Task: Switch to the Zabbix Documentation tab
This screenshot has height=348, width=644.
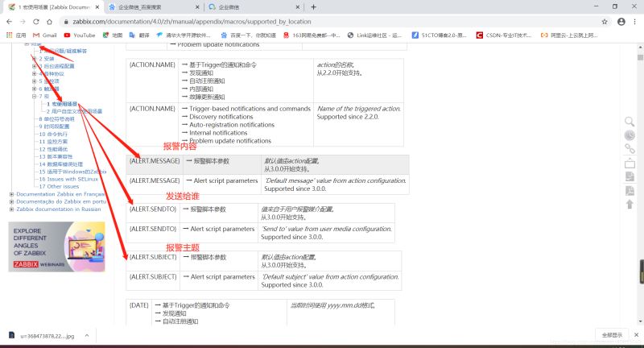Action: pyautogui.click(x=53, y=7)
